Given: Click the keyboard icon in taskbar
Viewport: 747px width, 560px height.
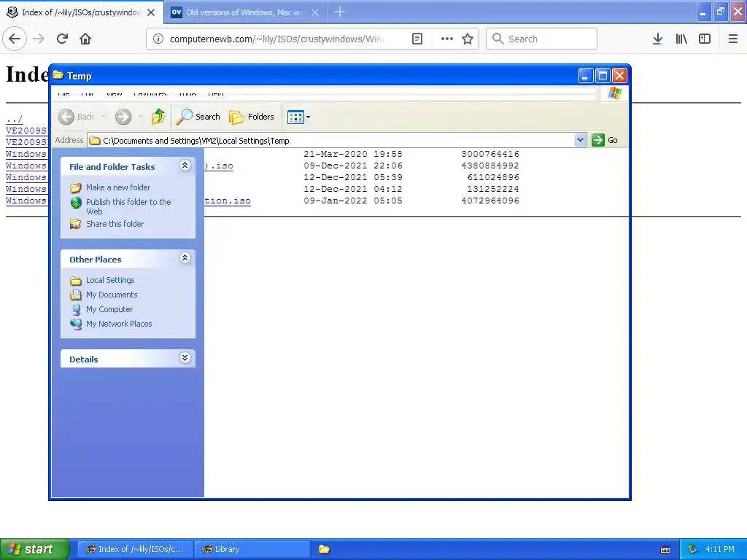Looking at the screenshot, I should [x=665, y=550].
